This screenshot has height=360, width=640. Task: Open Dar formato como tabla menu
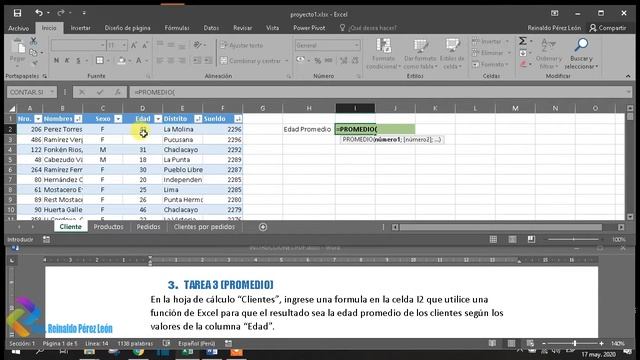click(x=420, y=53)
